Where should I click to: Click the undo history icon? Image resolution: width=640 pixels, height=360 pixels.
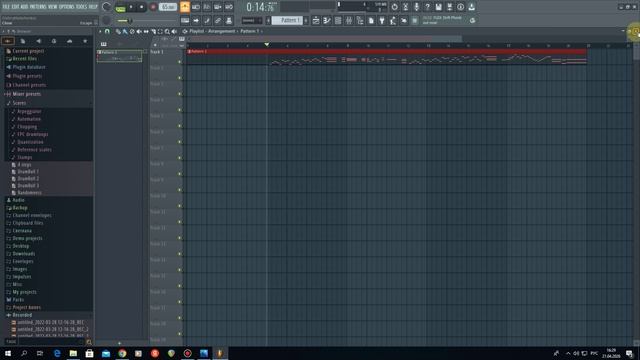[394, 7]
